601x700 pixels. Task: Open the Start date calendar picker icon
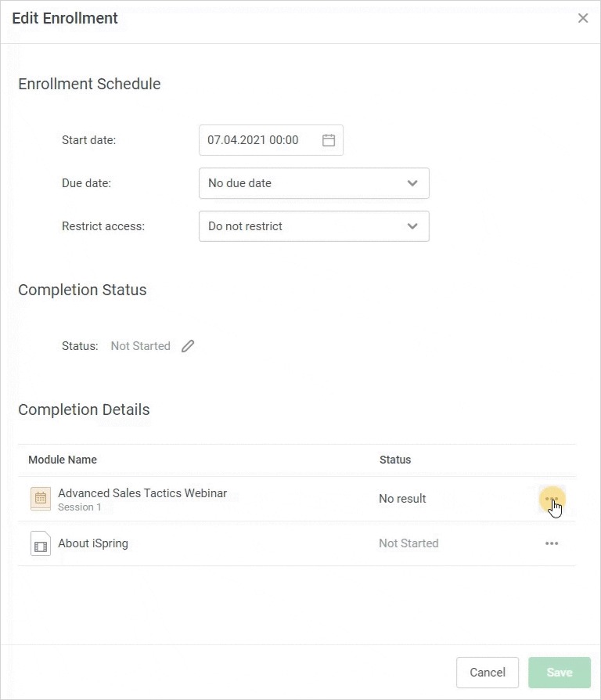tap(329, 140)
